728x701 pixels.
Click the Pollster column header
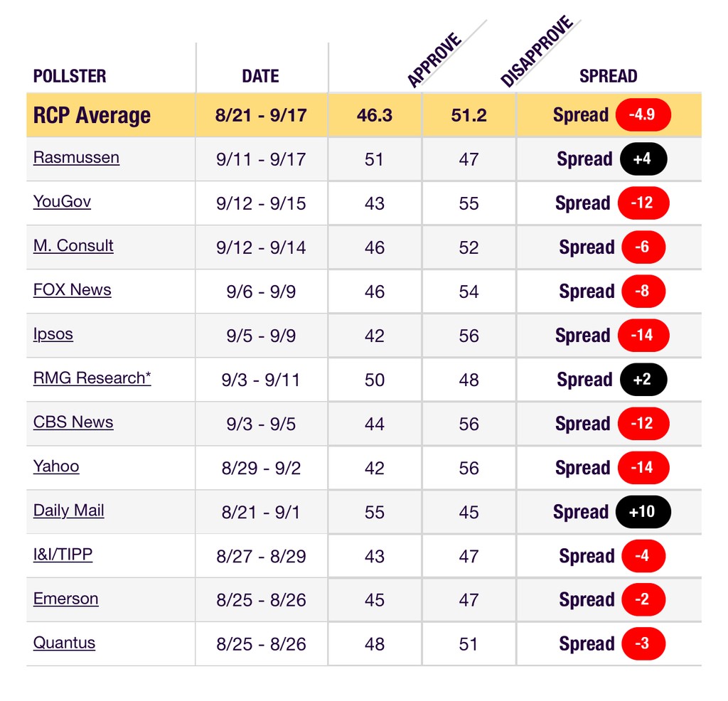click(70, 76)
